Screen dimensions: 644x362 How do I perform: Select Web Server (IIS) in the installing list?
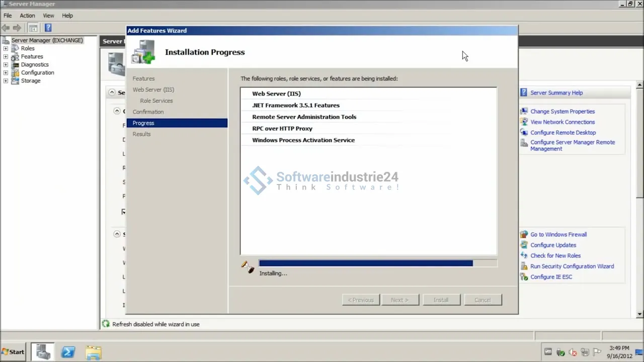point(276,94)
